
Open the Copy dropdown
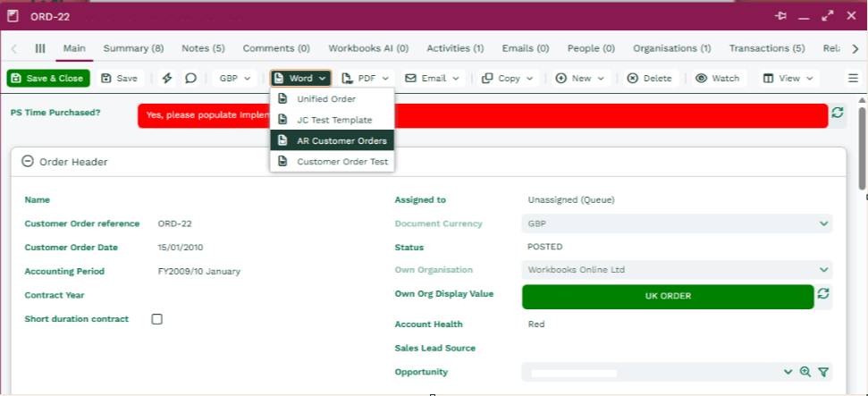(x=508, y=78)
